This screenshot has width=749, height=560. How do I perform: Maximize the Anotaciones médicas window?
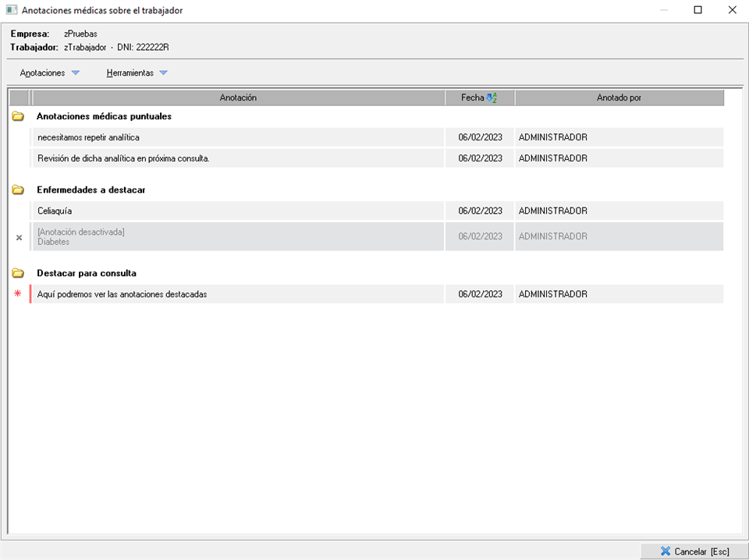pyautogui.click(x=698, y=10)
